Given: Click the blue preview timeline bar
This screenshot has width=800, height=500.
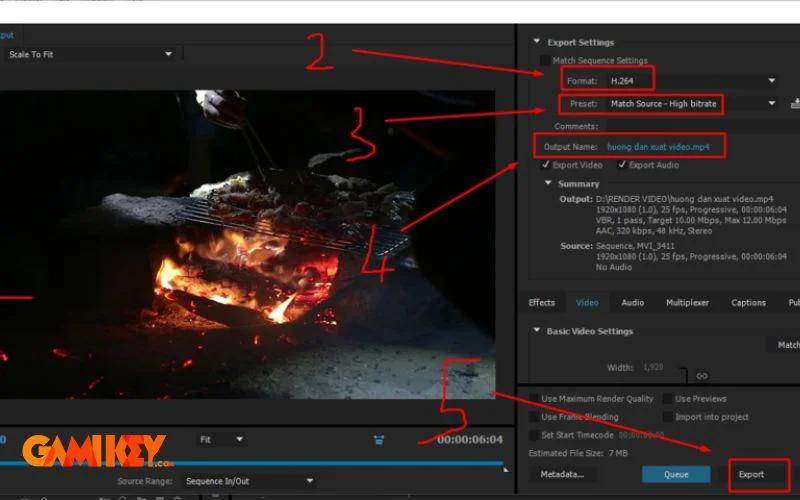Looking at the screenshot, I should (252, 463).
